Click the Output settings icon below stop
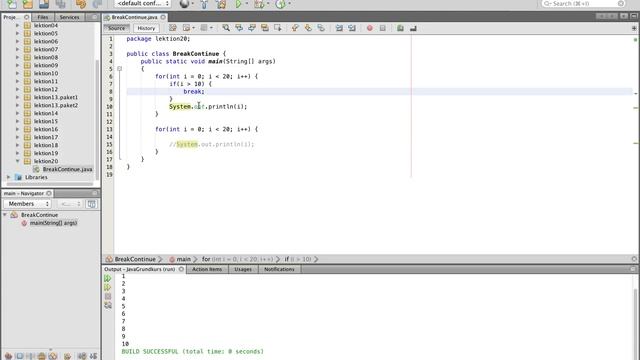The width and height of the screenshot is (640, 360). coord(108,305)
